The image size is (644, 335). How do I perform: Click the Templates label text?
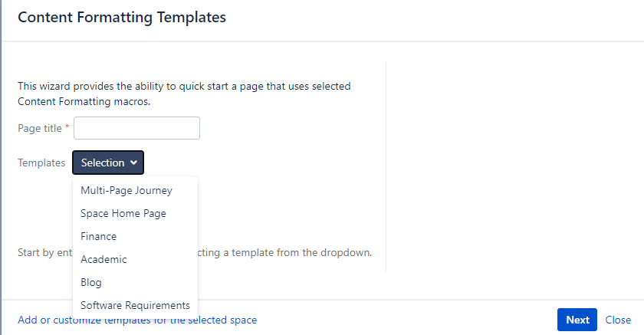click(41, 163)
